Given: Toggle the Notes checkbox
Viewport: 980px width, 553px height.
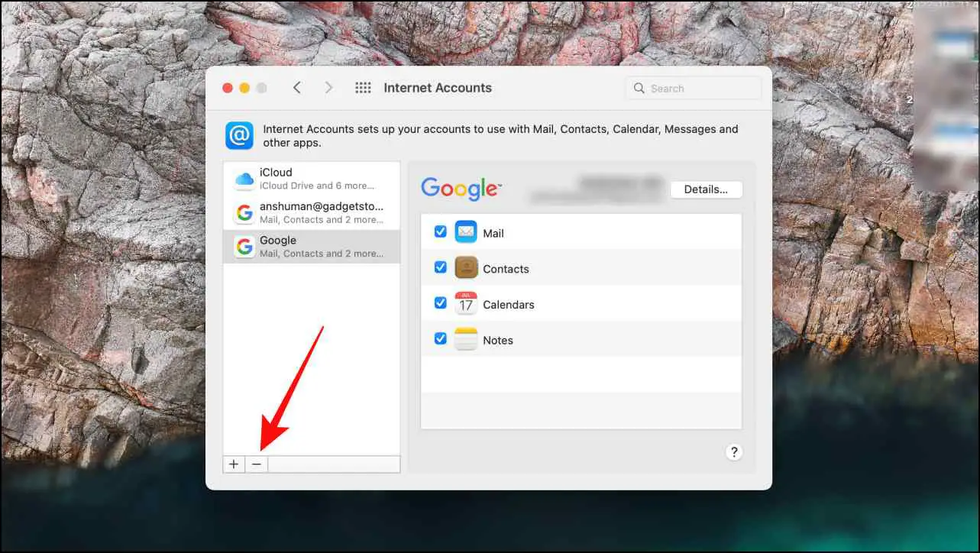Looking at the screenshot, I should (440, 338).
